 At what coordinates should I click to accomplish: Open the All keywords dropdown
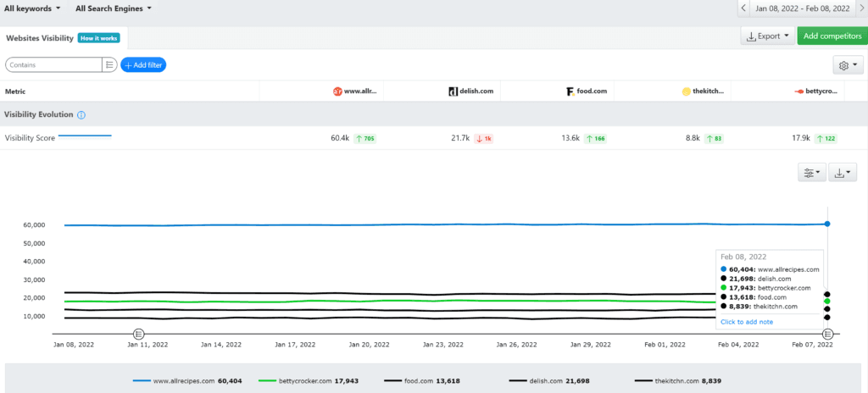[33, 8]
